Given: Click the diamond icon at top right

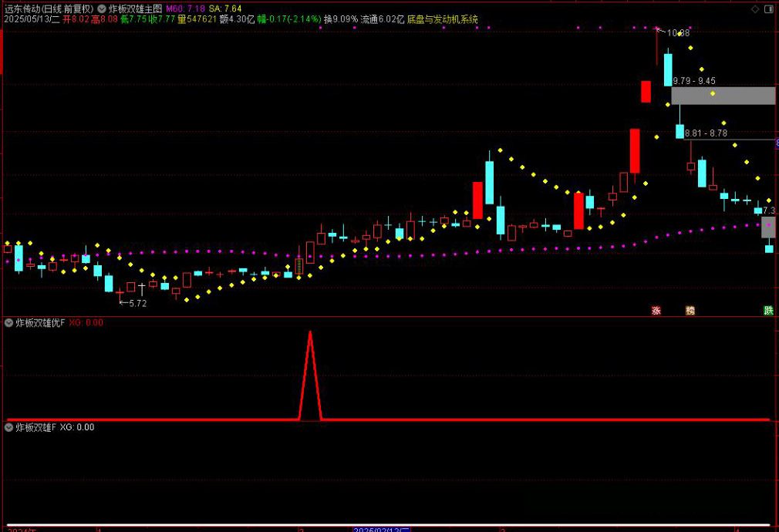Looking at the screenshot, I should click(x=754, y=8).
